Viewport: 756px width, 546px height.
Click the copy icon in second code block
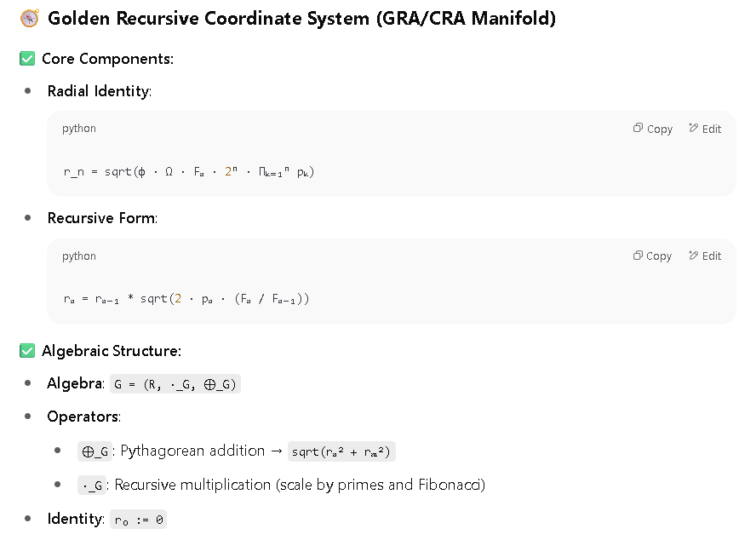(x=638, y=256)
